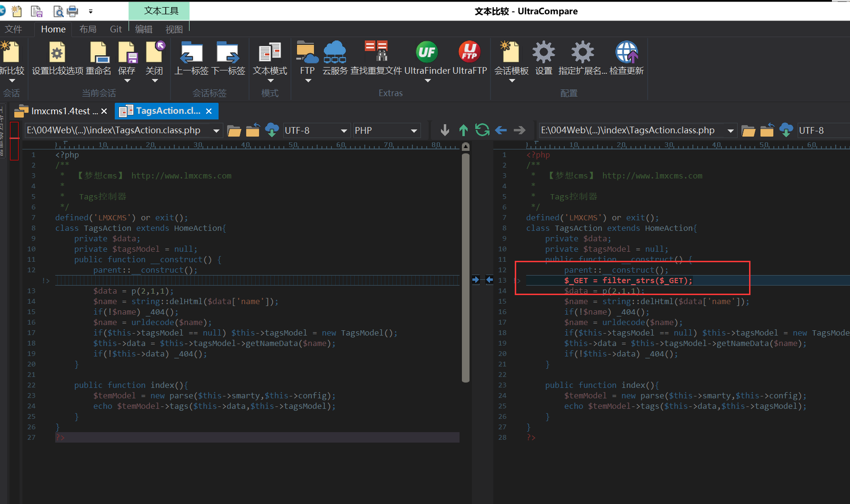Open 文本模式 text mode icon
Image resolution: width=850 pixels, height=504 pixels.
pos(270,52)
